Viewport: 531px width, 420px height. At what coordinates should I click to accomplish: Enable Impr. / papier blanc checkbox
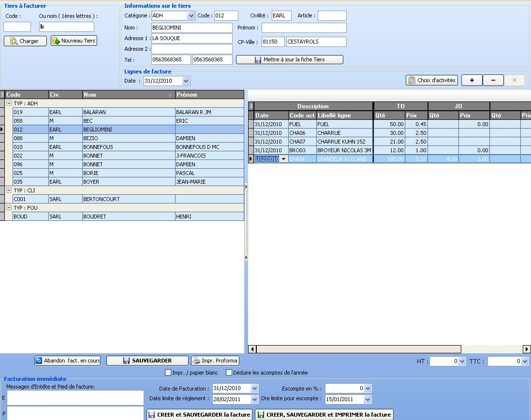click(x=168, y=373)
